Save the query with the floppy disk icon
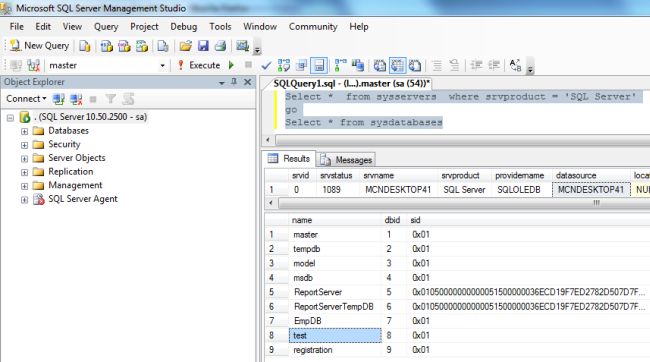Viewport: 650px width, 362px height. [x=203, y=46]
